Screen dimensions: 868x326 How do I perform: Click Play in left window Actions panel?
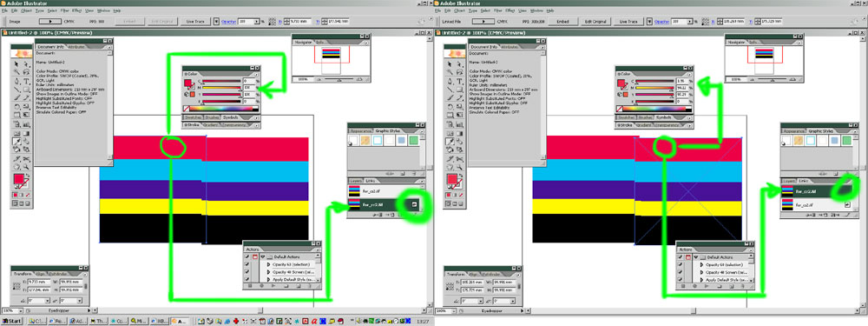(273, 285)
